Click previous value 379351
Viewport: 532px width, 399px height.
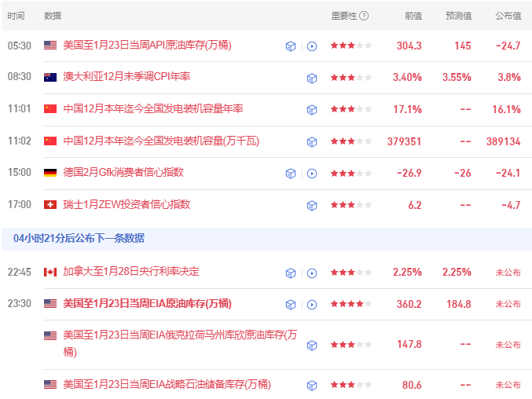click(405, 141)
